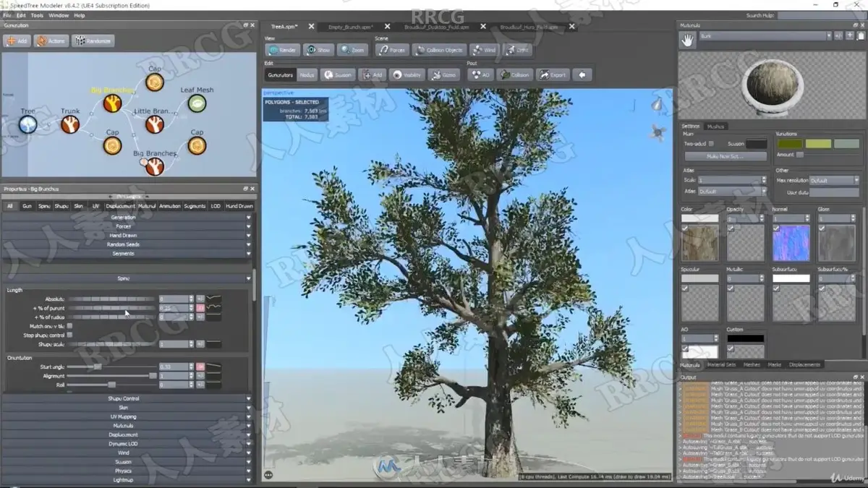Click the delete material trash icon
Screen dimensions: 868x488
(860, 35)
